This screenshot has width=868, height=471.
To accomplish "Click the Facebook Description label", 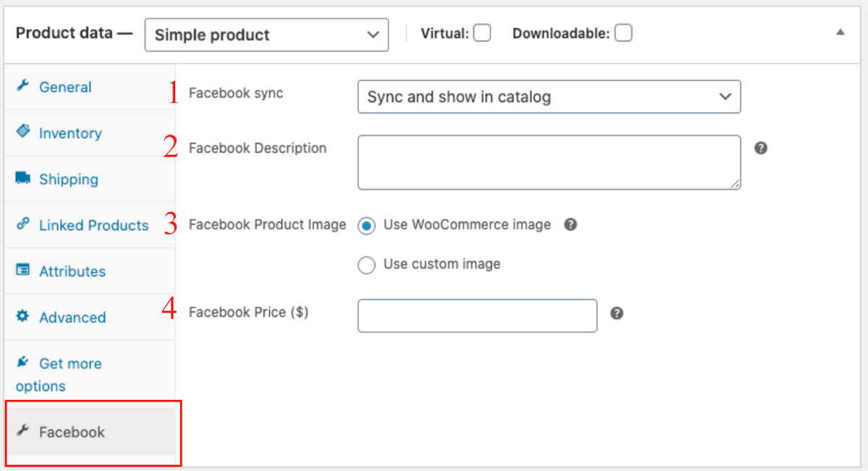I will click(x=258, y=148).
